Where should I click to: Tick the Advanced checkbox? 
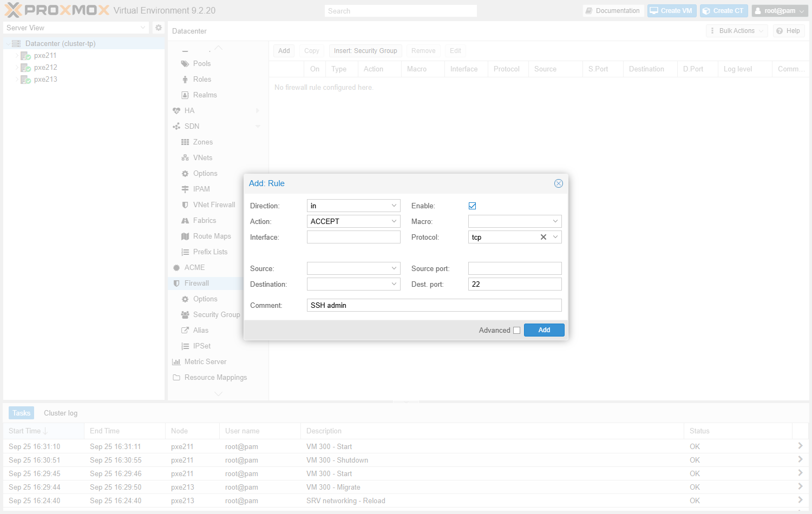tap(517, 330)
